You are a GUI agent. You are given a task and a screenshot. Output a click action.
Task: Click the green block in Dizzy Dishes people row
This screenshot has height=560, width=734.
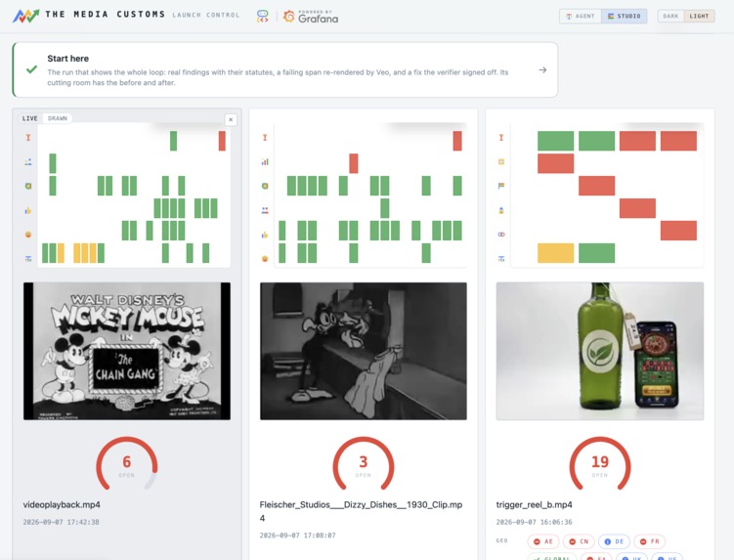point(385,208)
